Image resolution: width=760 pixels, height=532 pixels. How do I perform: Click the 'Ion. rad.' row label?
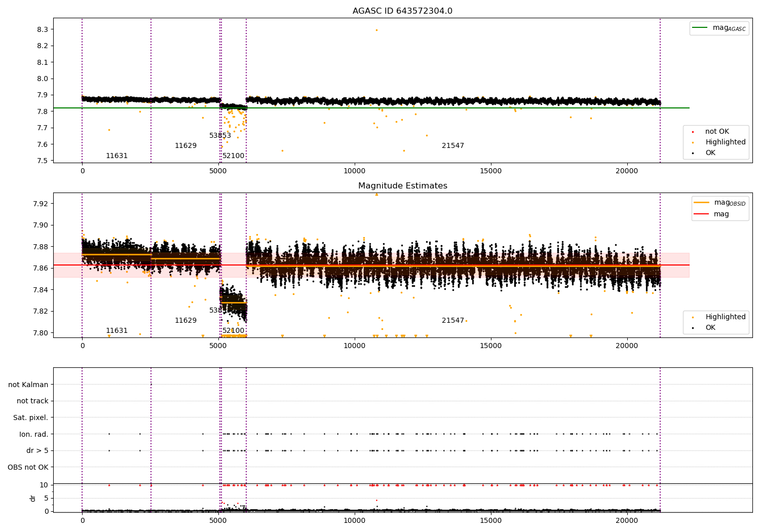pos(34,435)
